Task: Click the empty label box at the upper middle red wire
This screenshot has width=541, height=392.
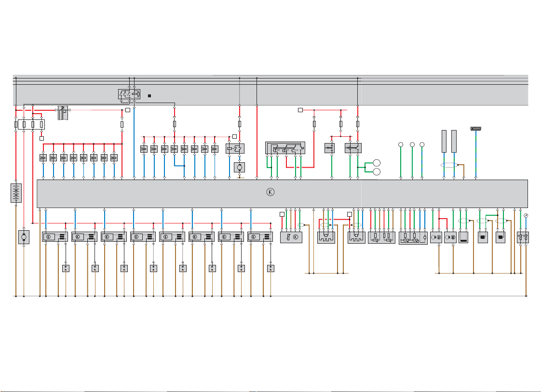Action: point(300,110)
